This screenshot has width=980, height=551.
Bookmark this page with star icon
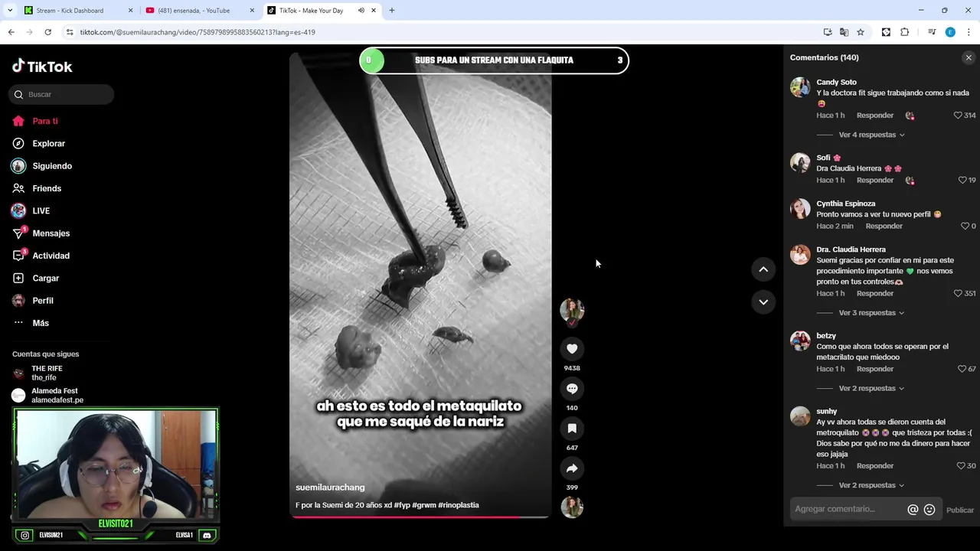(x=861, y=32)
